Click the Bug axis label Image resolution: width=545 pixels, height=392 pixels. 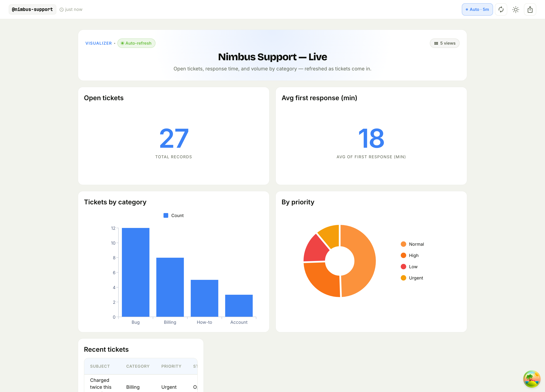pos(136,322)
